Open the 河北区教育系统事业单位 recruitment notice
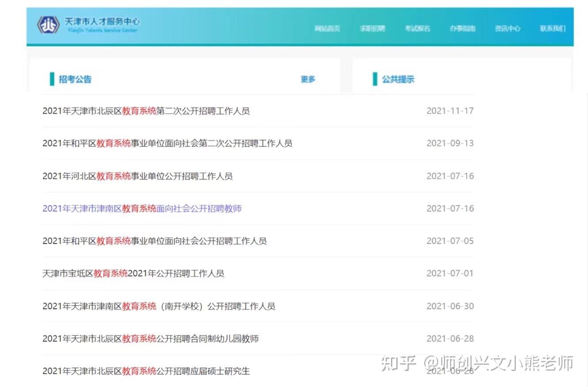This screenshot has height=387, width=588. pyautogui.click(x=138, y=176)
